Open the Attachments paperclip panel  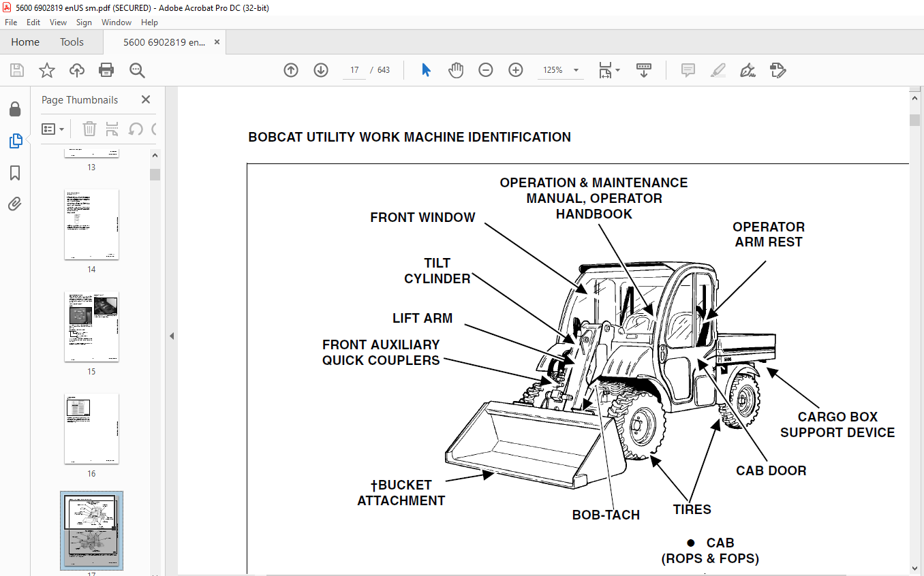[15, 204]
